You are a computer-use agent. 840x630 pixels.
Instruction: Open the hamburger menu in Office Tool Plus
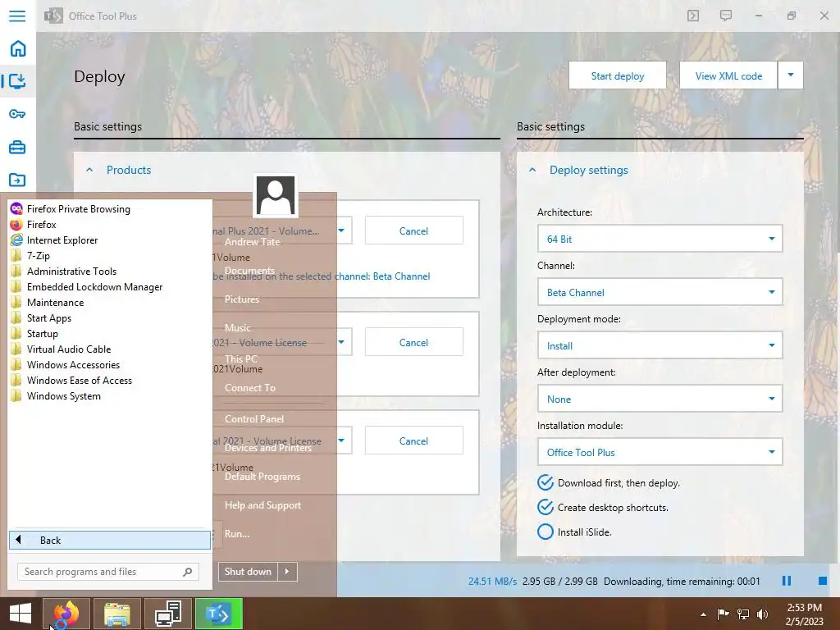click(17, 16)
